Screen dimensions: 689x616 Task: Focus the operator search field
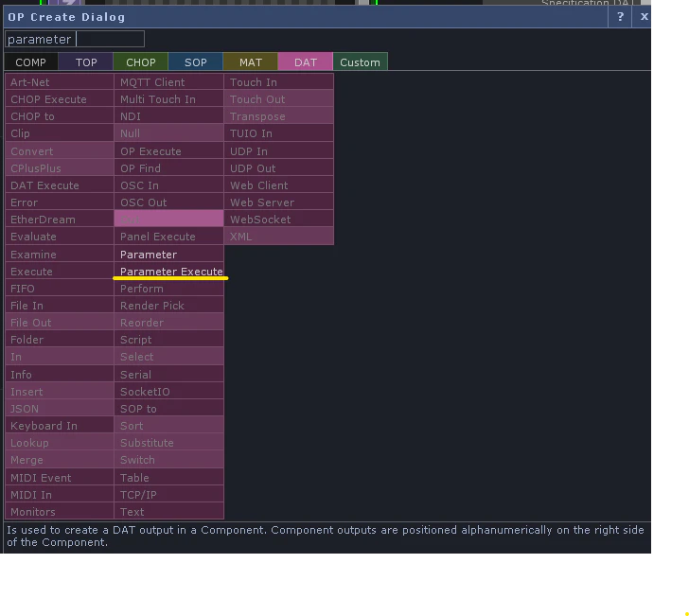(x=75, y=39)
